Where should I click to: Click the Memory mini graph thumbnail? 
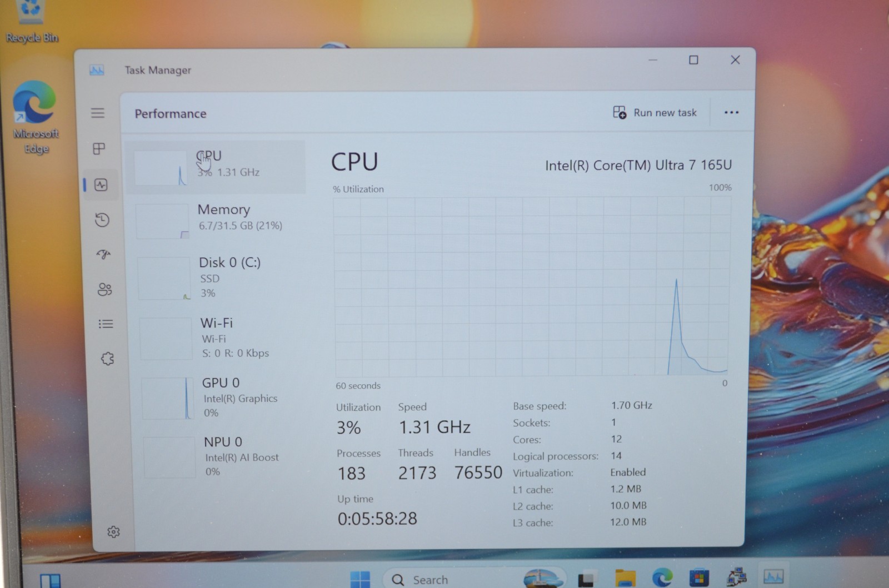[x=162, y=221]
